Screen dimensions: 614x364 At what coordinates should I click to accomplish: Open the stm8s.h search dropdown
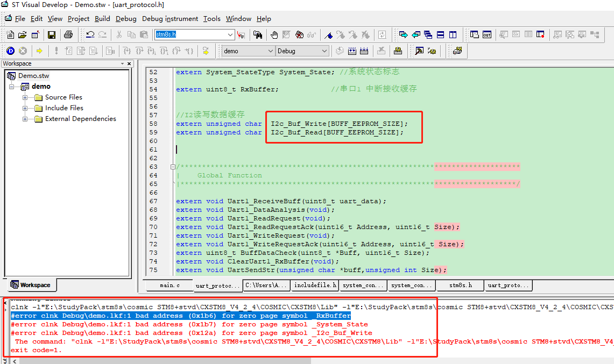pyautogui.click(x=230, y=35)
